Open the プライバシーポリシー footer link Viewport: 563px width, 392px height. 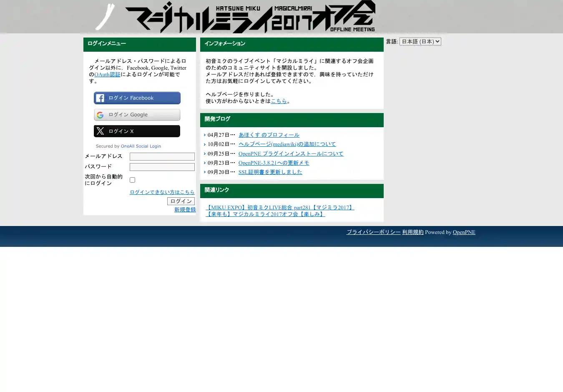(373, 232)
